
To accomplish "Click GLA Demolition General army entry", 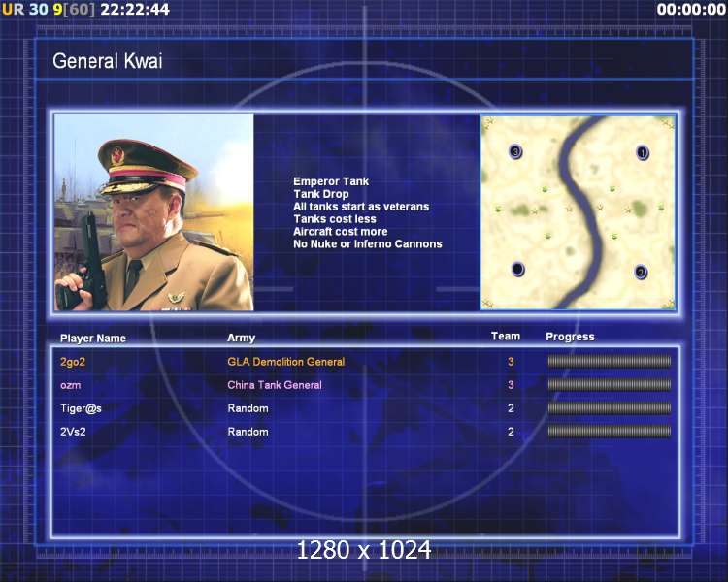I will (x=286, y=362).
